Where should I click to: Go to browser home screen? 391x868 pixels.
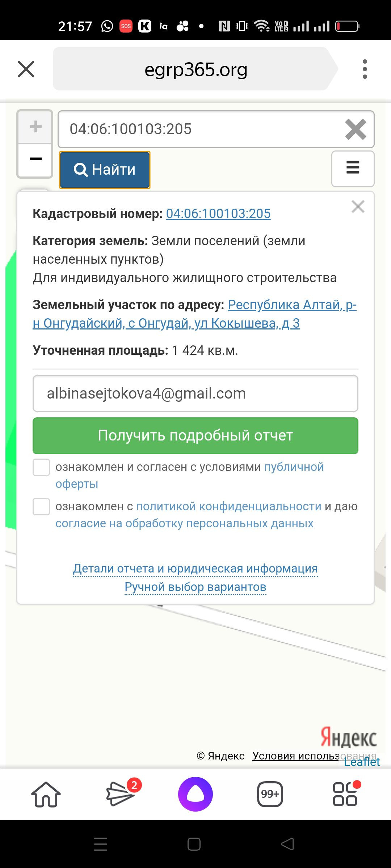pos(46,794)
